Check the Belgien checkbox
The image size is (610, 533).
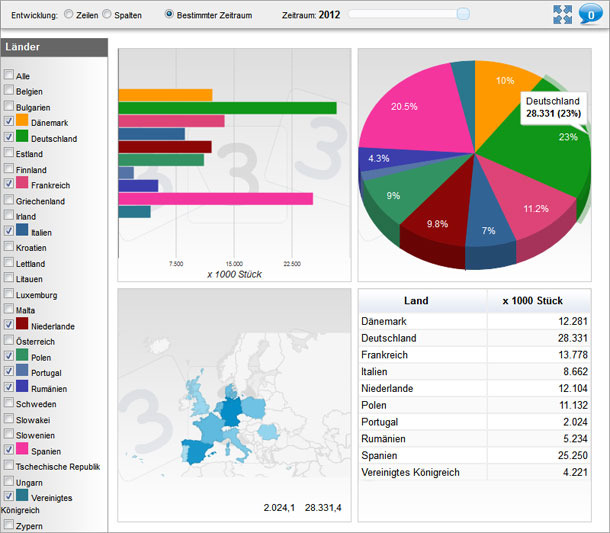click(9, 90)
